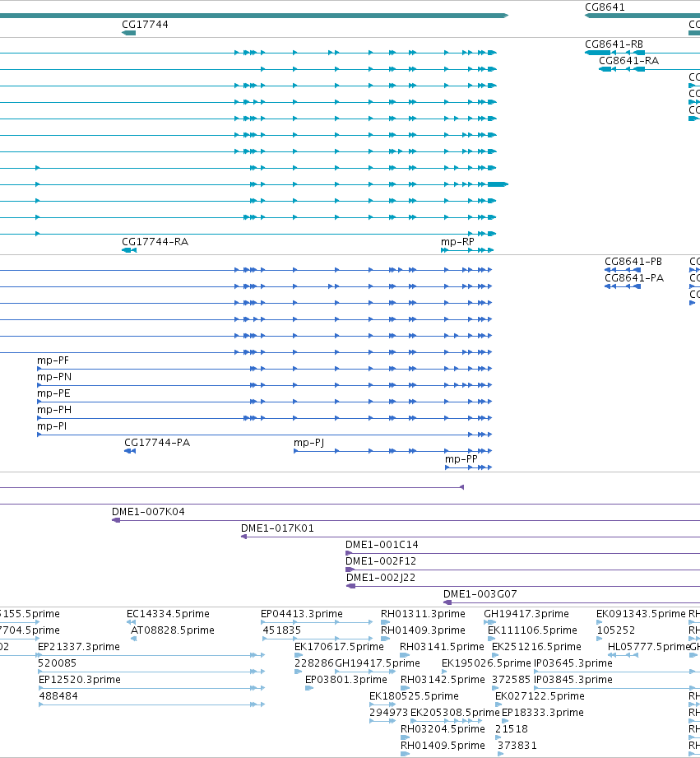Select the DME1-017K01 clone label

[277, 528]
